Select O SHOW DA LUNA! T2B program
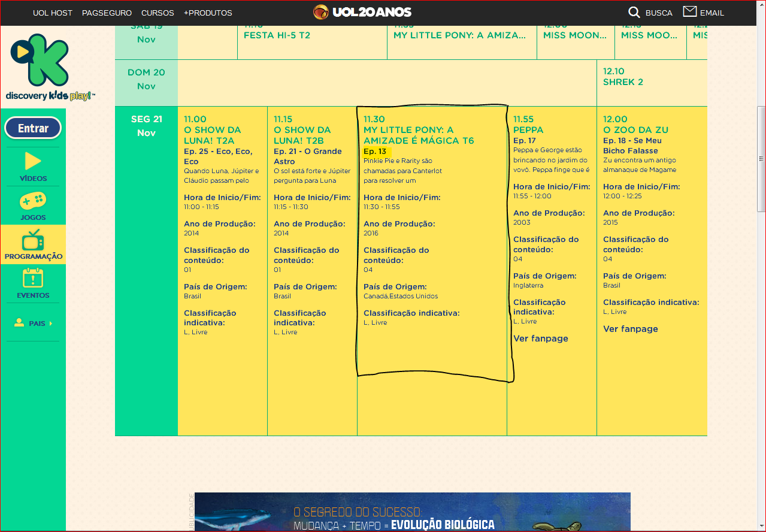 pos(302,135)
